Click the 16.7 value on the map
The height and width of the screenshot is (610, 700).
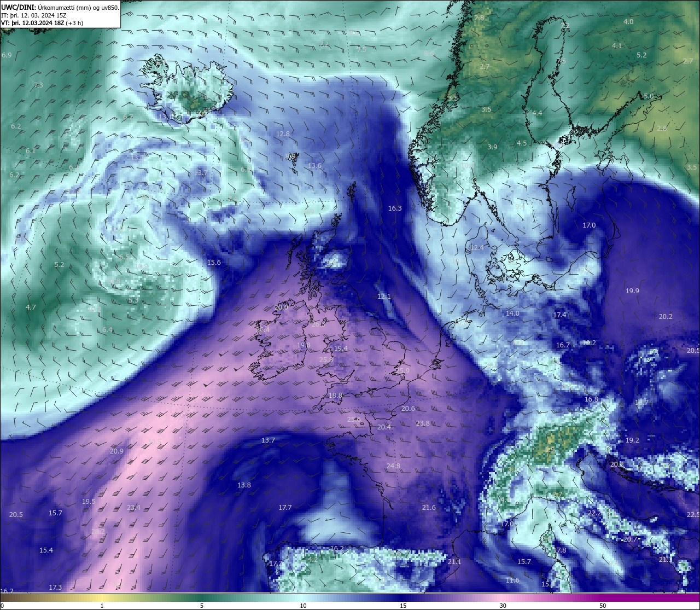563,345
